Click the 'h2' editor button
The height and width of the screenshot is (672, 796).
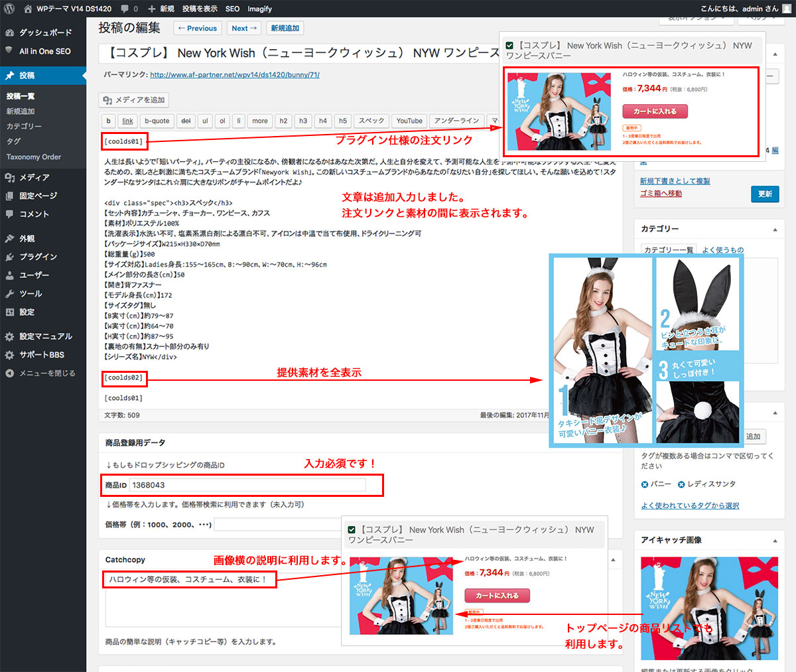(283, 121)
